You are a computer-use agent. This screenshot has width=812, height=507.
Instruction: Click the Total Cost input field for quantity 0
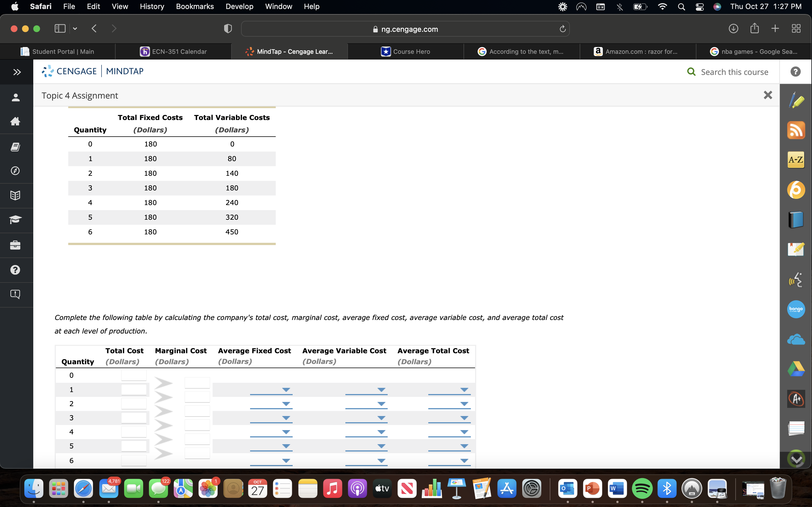point(134,375)
